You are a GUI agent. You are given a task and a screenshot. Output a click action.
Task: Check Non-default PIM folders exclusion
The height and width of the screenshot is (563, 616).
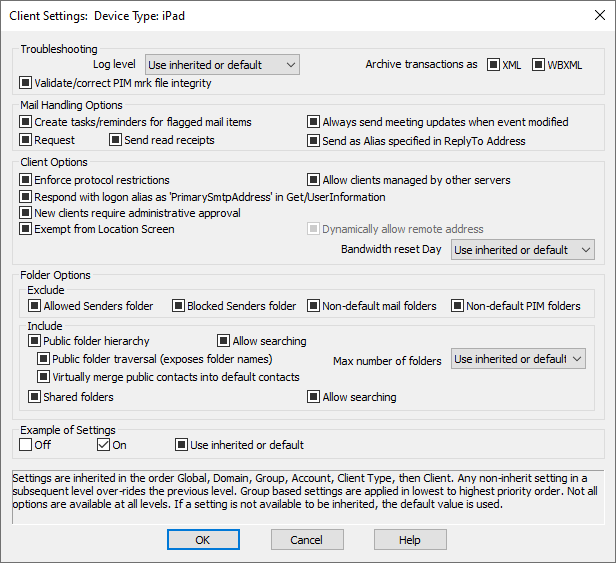(457, 306)
